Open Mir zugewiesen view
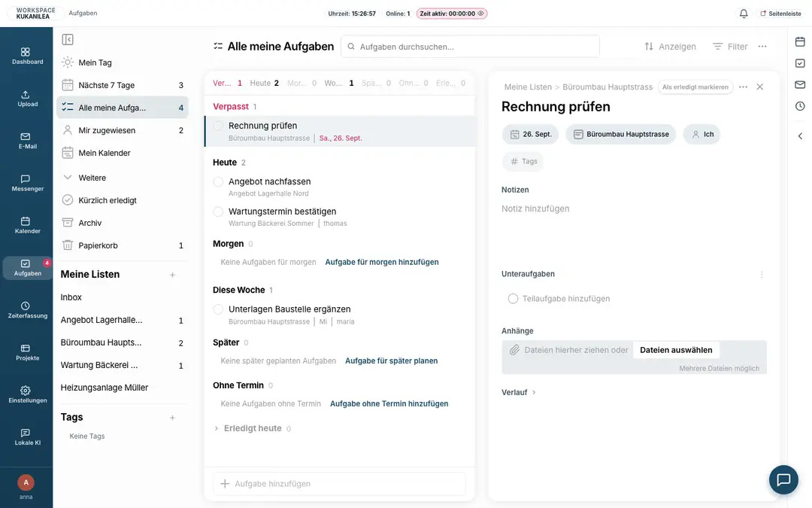The height and width of the screenshot is (508, 812). (123, 130)
